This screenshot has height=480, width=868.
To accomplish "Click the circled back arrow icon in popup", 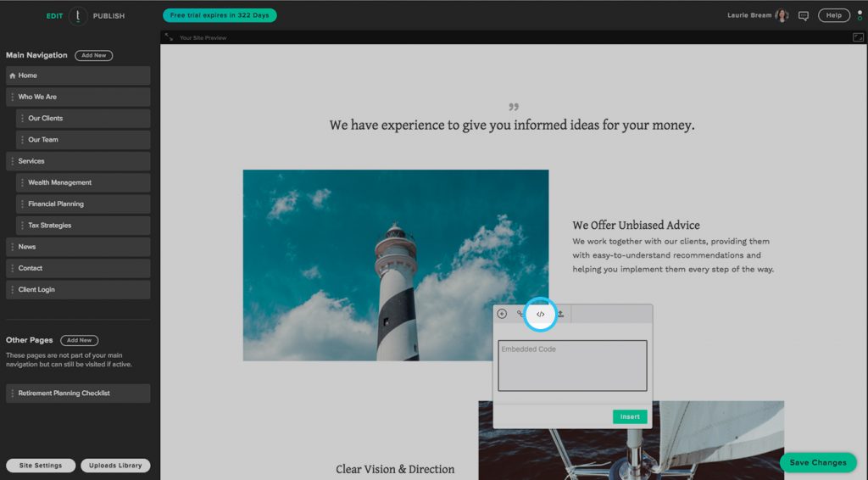I will 502,314.
